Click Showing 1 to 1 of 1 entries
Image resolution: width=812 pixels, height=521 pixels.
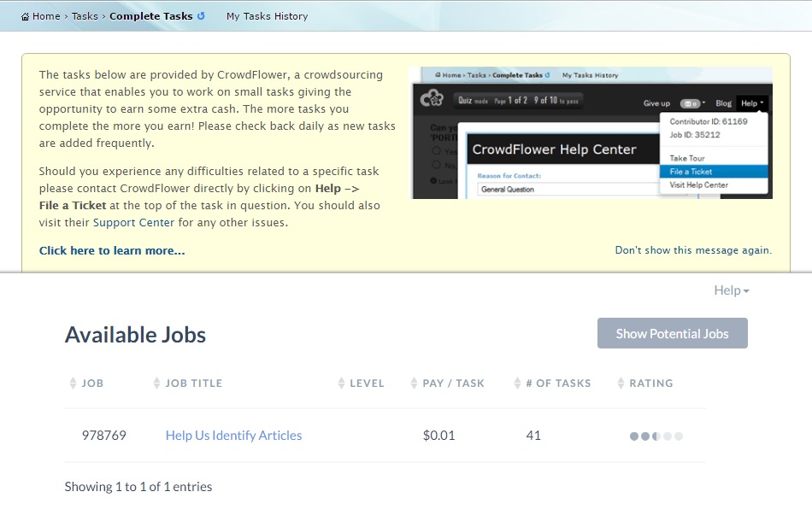(138, 486)
